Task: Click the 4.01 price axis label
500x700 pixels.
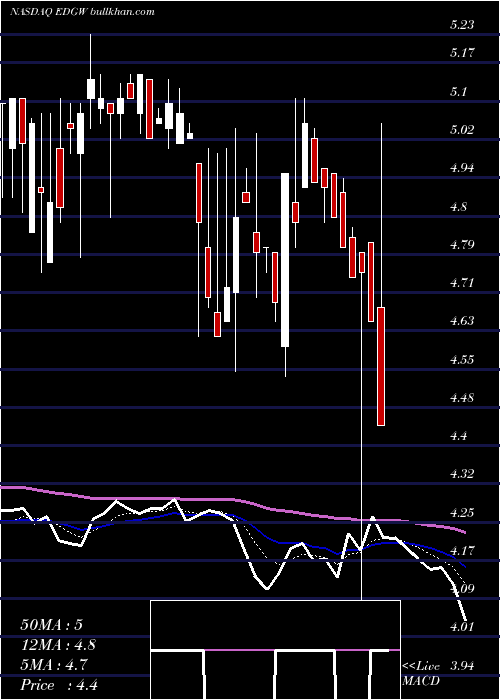Action: pyautogui.click(x=462, y=627)
